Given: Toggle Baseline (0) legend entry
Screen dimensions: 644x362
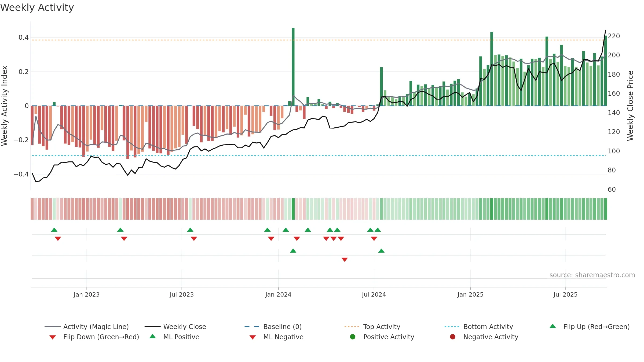Looking at the screenshot, I should [x=273, y=327].
